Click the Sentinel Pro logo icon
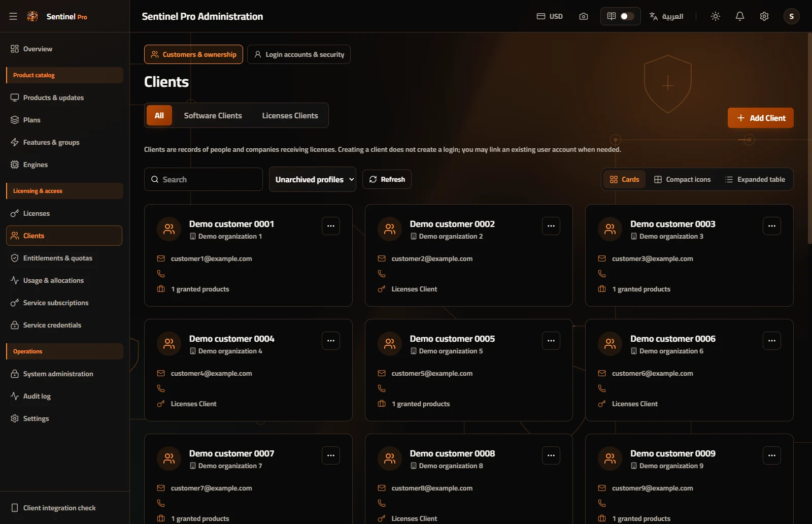The height and width of the screenshot is (524, 812). tap(32, 16)
